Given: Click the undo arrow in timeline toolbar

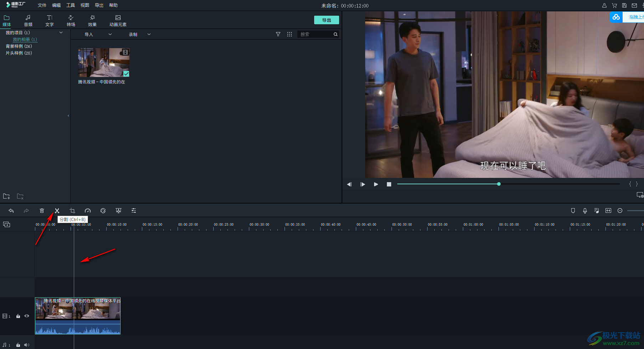Looking at the screenshot, I should click(x=11, y=211).
